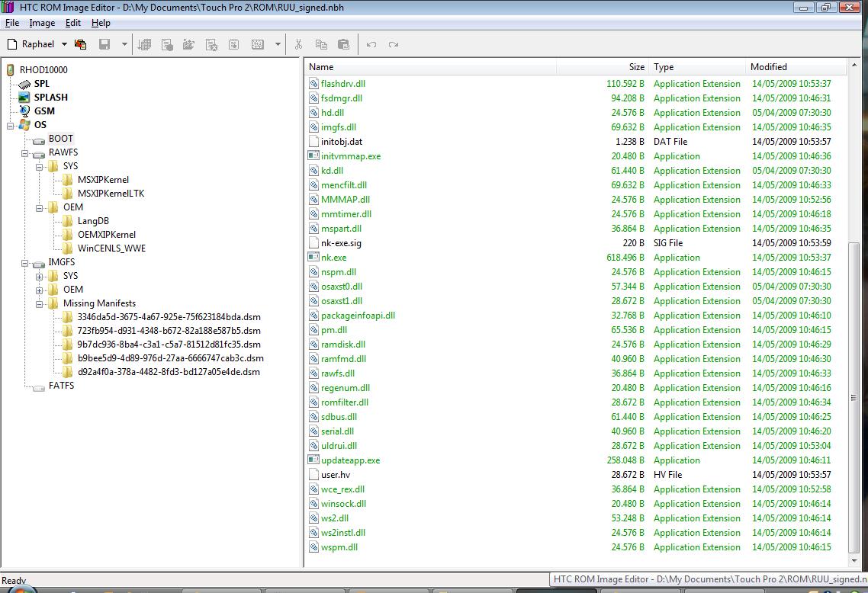
Task: Open the Help menu
Action: (101, 23)
